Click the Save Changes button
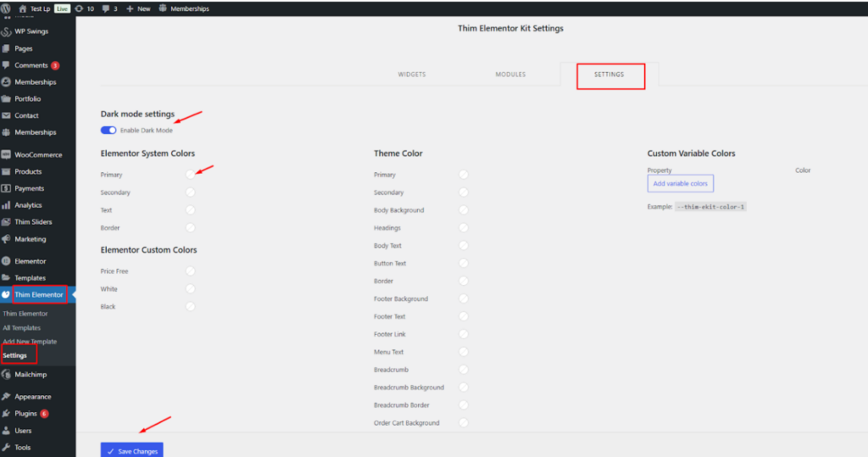The height and width of the screenshot is (457, 868). 131,451
